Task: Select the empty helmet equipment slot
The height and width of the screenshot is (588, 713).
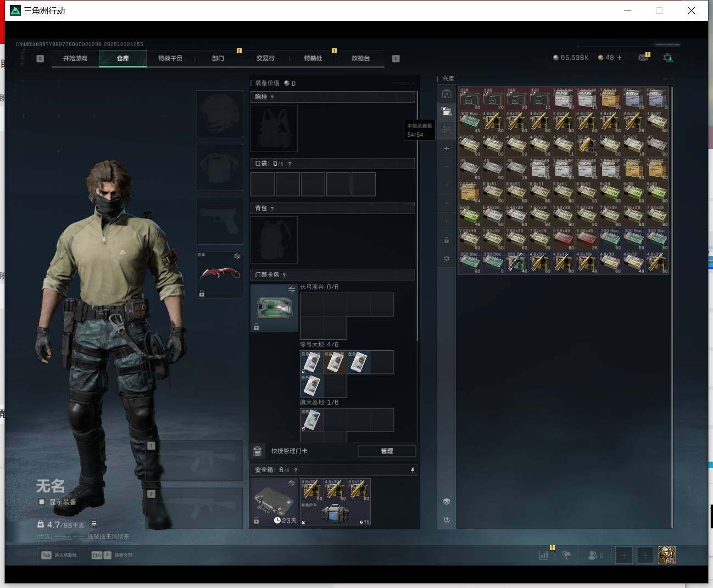Action: [220, 114]
